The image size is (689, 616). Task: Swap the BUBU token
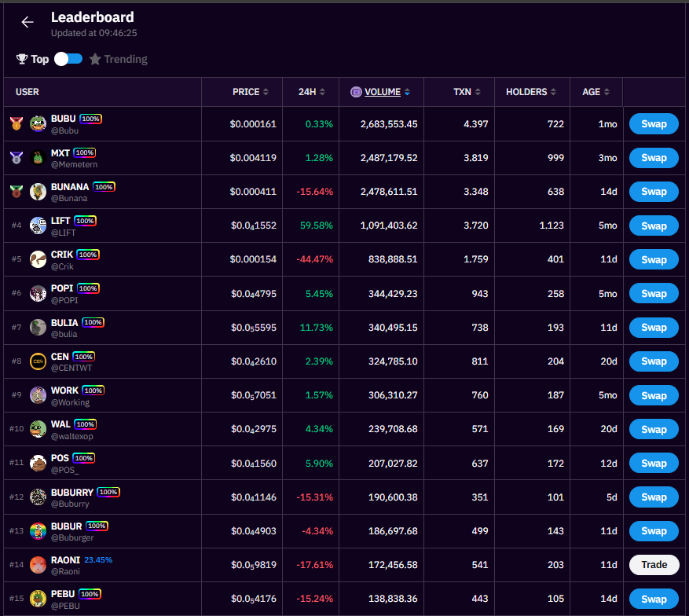pyautogui.click(x=654, y=124)
